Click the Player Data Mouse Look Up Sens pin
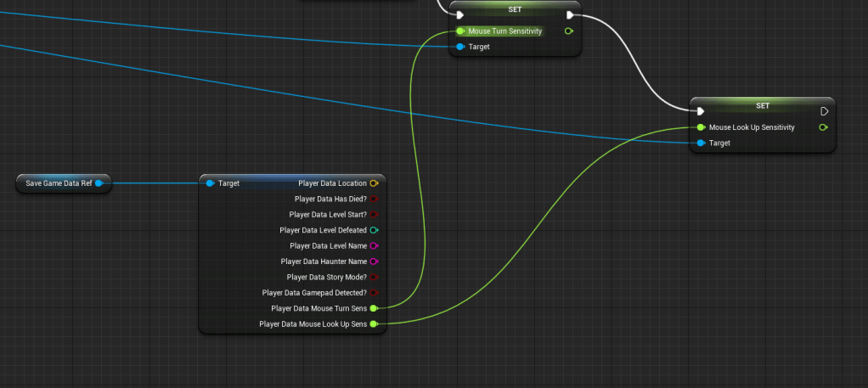The height and width of the screenshot is (388, 868). 374,323
